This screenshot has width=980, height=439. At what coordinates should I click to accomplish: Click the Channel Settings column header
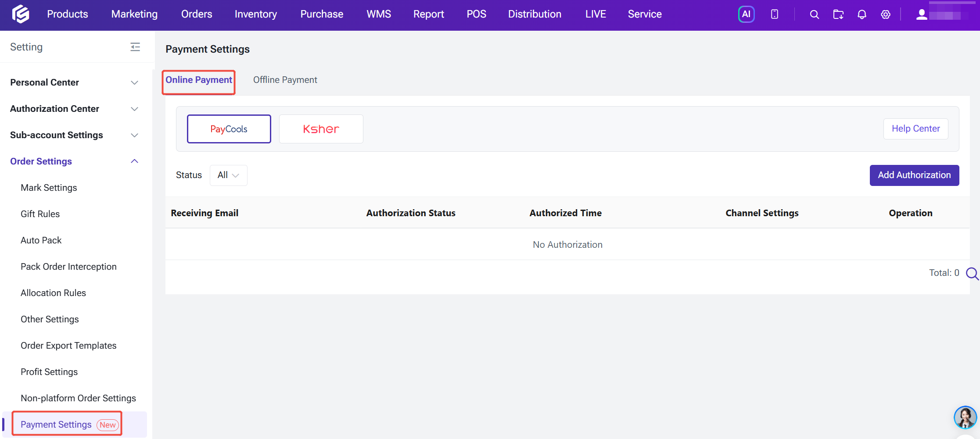point(762,213)
